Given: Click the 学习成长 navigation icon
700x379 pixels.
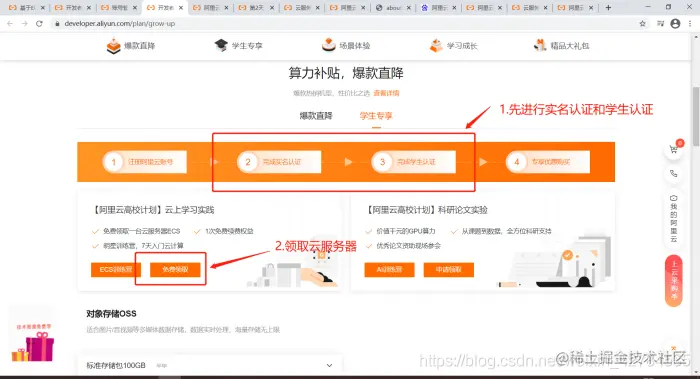Looking at the screenshot, I should (x=436, y=45).
